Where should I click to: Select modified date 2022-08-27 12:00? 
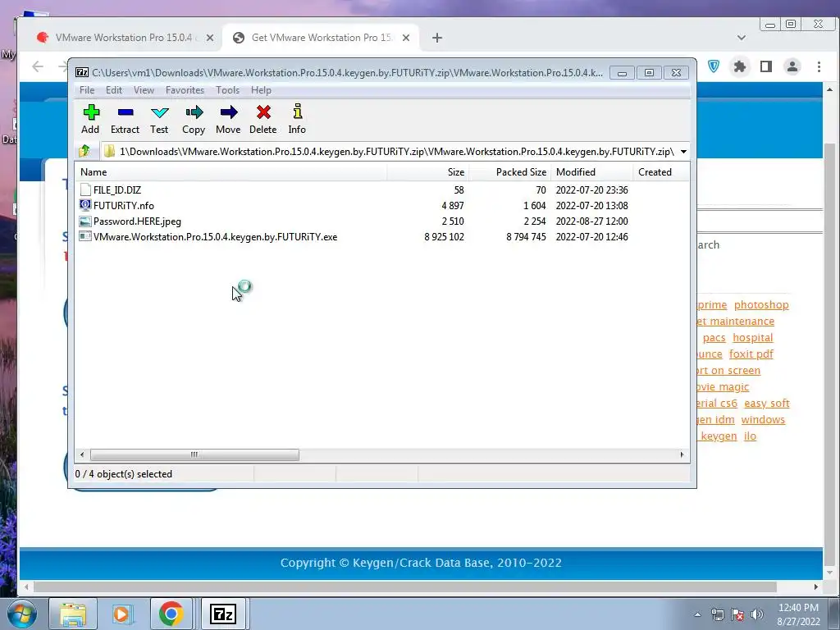591,221
